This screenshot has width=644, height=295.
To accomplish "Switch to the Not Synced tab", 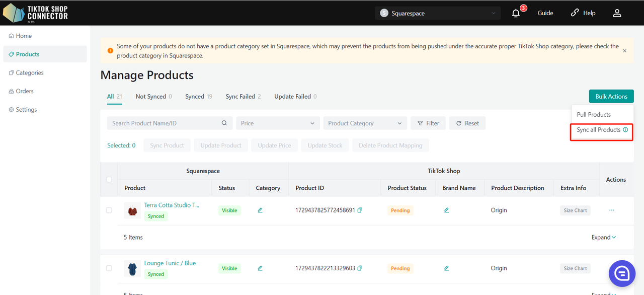I will pos(153,97).
